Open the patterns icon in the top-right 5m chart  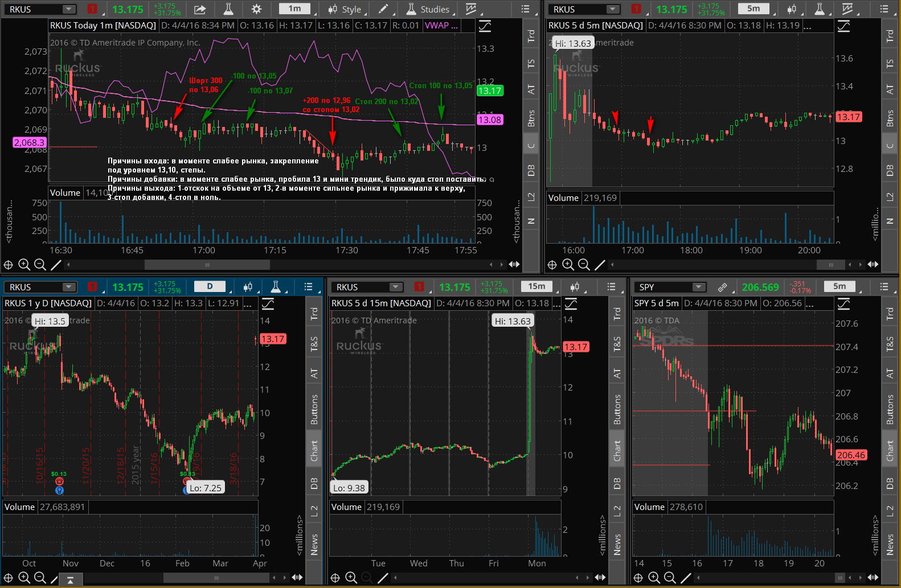click(847, 9)
